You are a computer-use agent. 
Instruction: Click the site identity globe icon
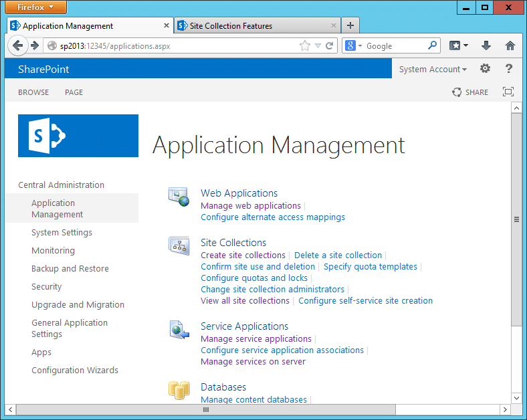click(x=51, y=45)
